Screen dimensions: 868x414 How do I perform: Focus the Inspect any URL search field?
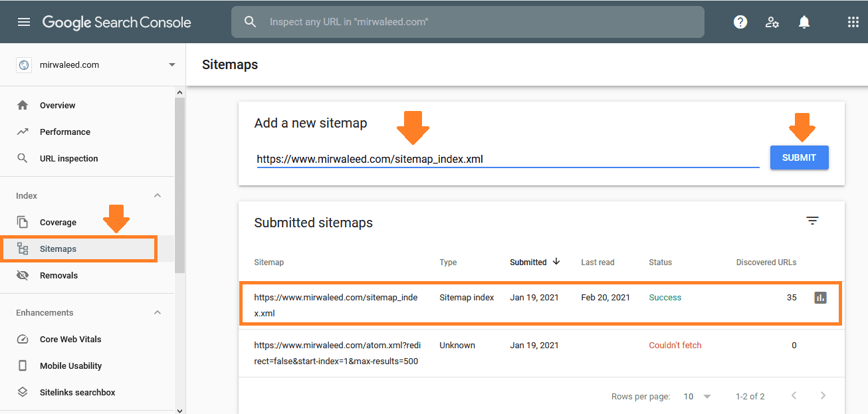click(x=467, y=22)
